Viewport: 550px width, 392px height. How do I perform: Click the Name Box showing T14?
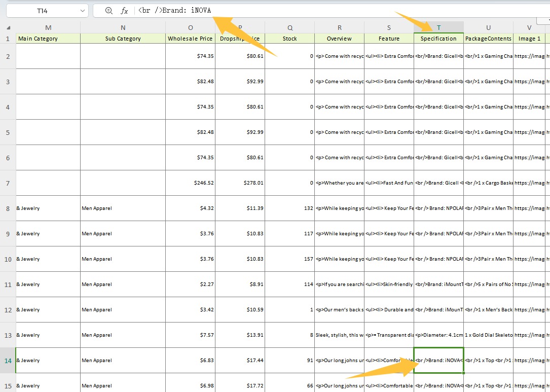pyautogui.click(x=43, y=11)
